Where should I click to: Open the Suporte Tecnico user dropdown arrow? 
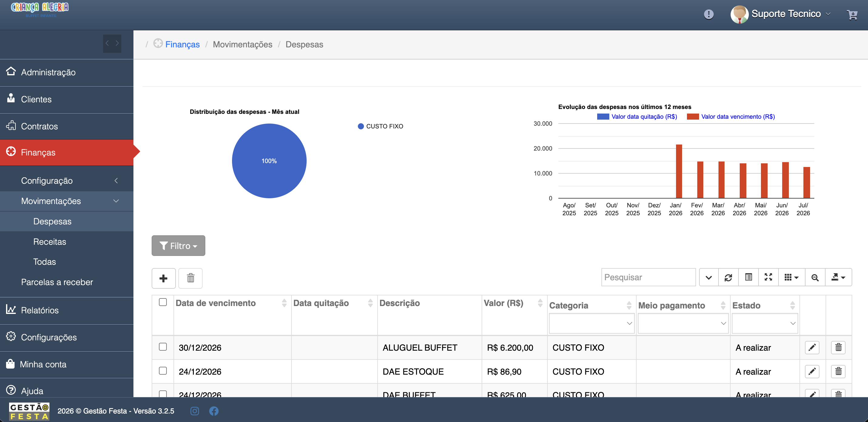coord(828,14)
